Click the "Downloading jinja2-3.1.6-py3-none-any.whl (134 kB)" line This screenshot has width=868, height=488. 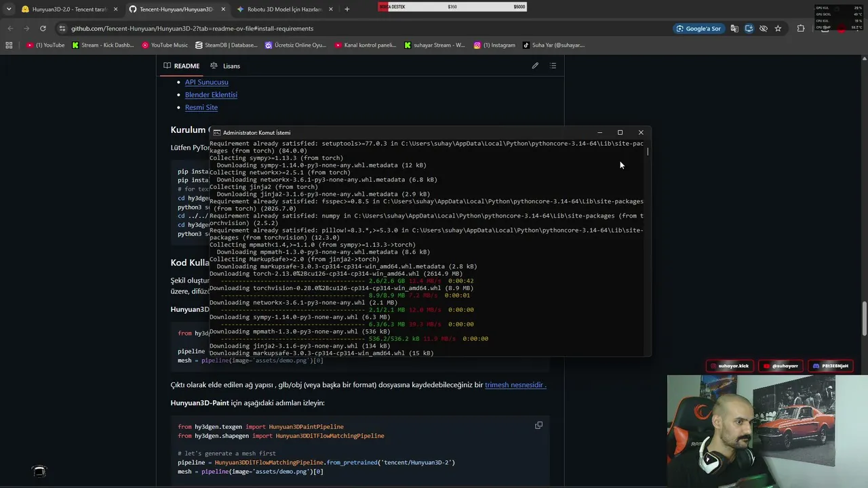pos(298,346)
